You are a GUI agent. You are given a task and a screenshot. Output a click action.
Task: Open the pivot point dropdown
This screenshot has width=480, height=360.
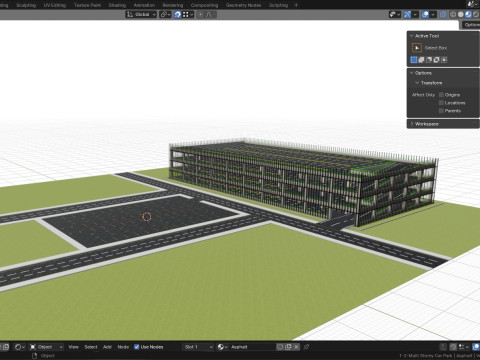165,14
